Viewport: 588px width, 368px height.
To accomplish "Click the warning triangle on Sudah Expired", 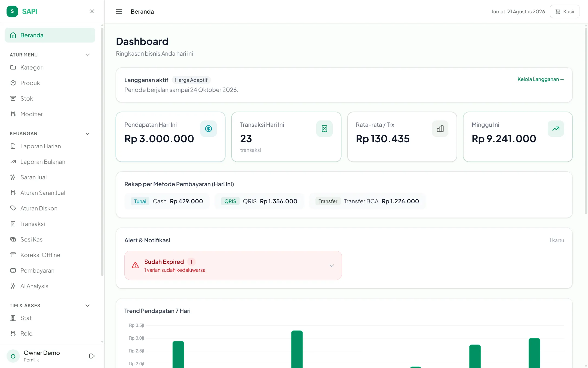I will pyautogui.click(x=135, y=265).
